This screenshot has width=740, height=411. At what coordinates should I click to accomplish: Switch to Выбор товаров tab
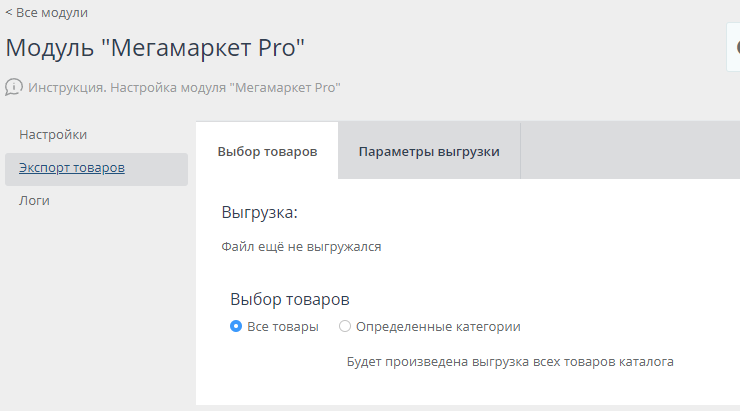267,151
